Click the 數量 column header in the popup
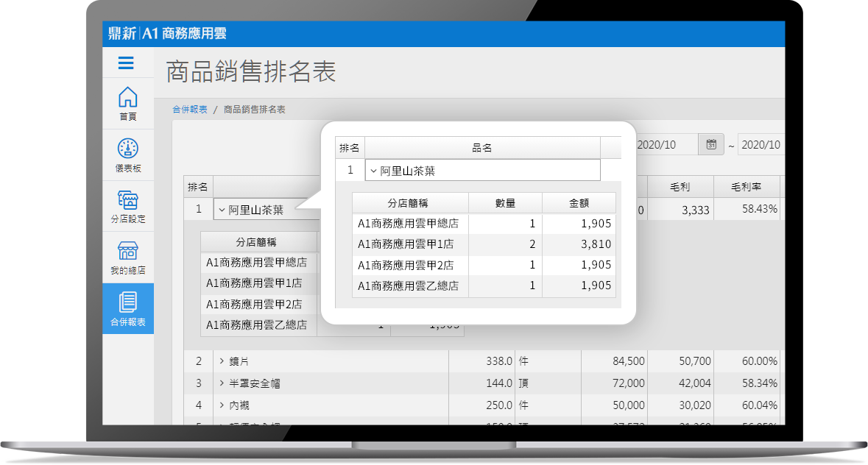This screenshot has height=465, width=868. (x=505, y=203)
